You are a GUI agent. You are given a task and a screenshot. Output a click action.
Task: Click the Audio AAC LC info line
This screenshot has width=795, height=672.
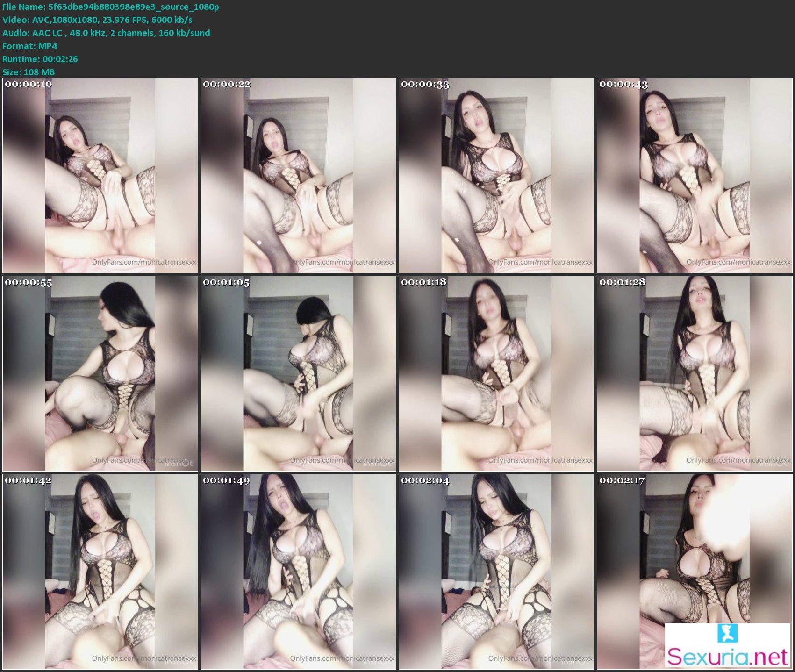(106, 33)
